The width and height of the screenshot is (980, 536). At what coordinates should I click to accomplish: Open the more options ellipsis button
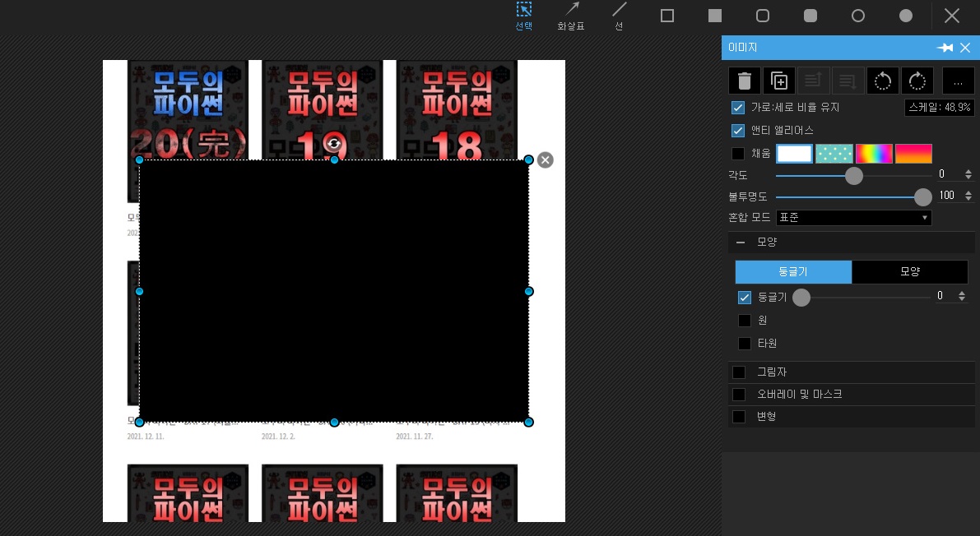(x=958, y=81)
